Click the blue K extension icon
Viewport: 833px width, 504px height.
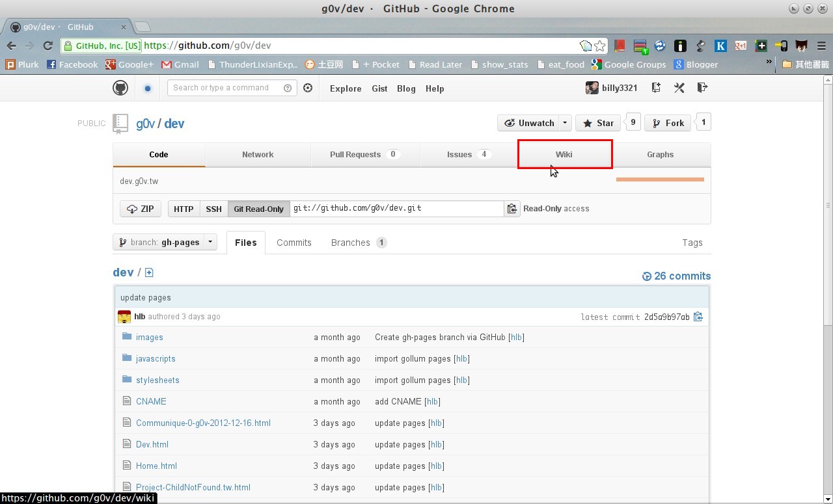point(720,46)
